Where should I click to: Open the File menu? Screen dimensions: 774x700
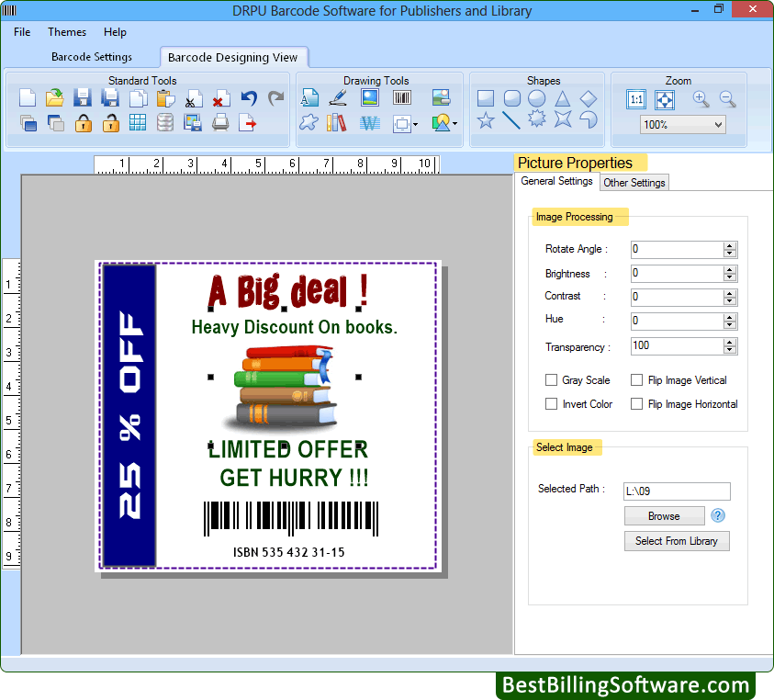click(22, 32)
